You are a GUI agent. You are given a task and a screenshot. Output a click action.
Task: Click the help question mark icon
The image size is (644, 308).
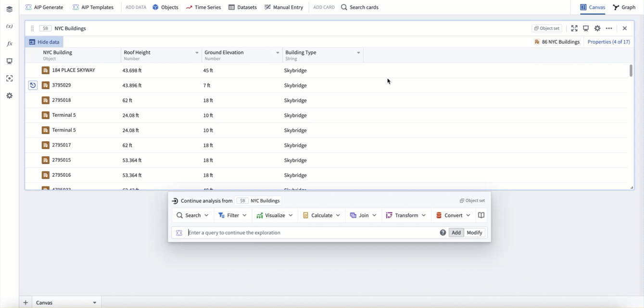click(442, 233)
